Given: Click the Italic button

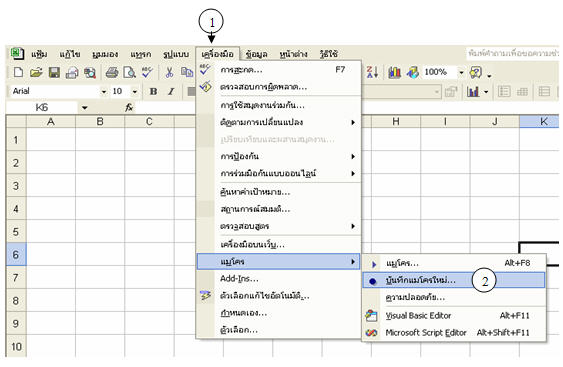Looking at the screenshot, I should click(171, 91).
